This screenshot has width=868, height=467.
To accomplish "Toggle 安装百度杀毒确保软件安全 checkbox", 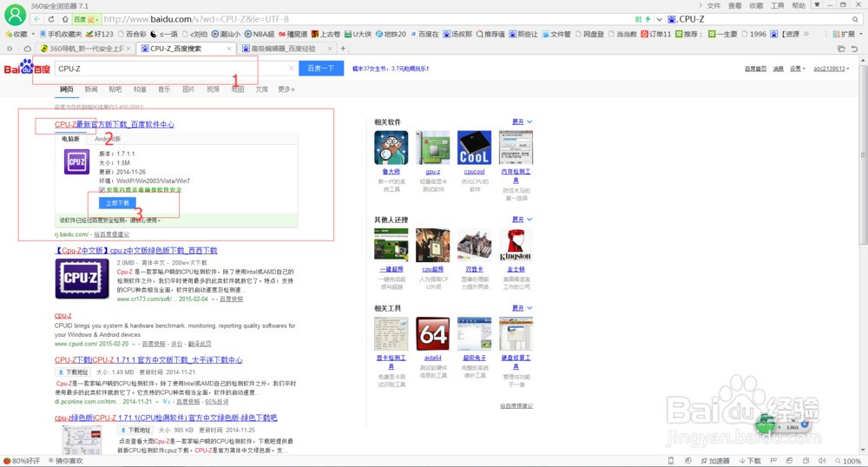I will click(x=102, y=190).
